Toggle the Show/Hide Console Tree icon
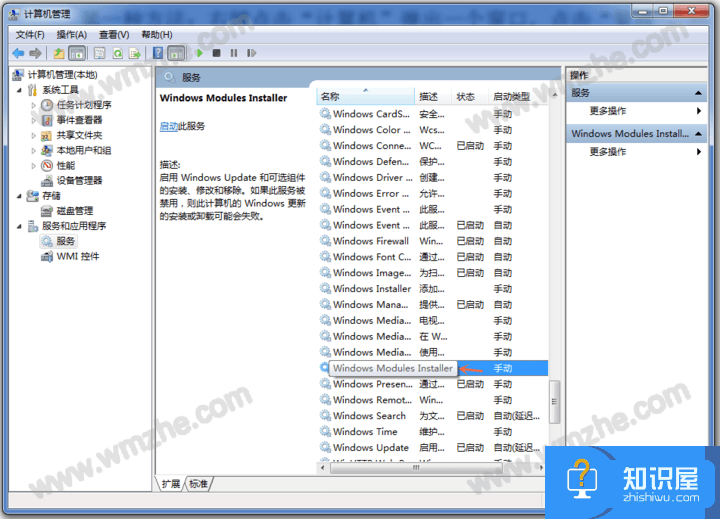 [x=77, y=53]
